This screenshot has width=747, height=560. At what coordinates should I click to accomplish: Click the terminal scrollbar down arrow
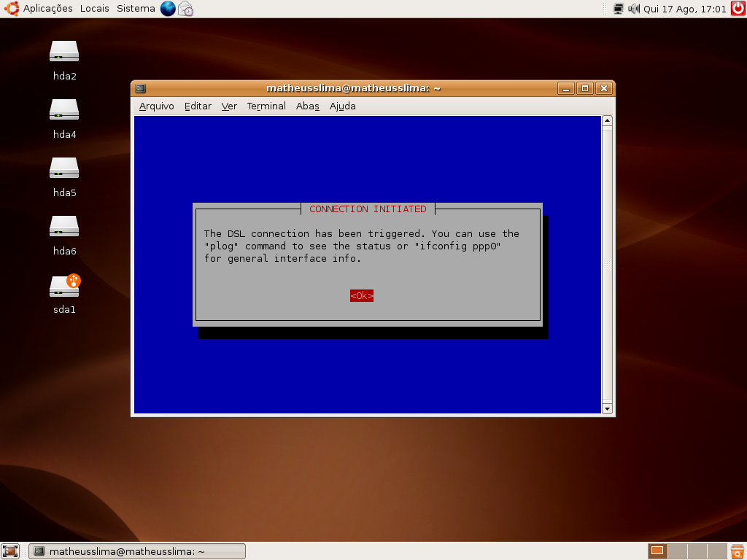tap(607, 408)
